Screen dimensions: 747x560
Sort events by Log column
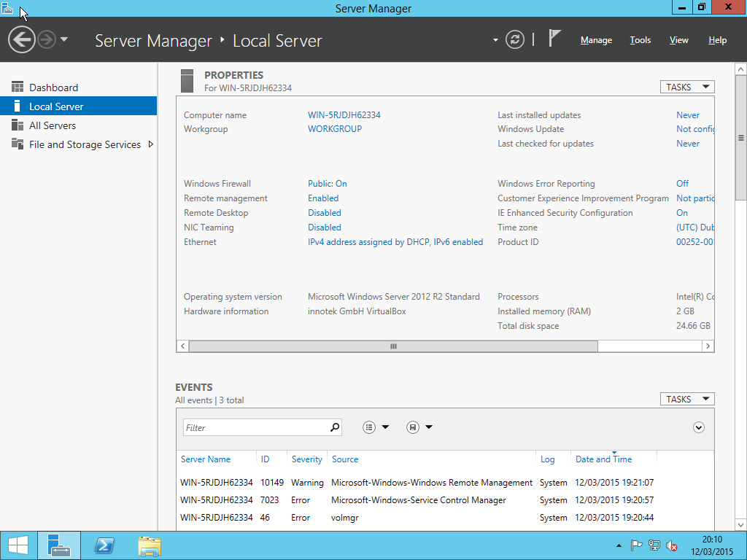click(547, 459)
